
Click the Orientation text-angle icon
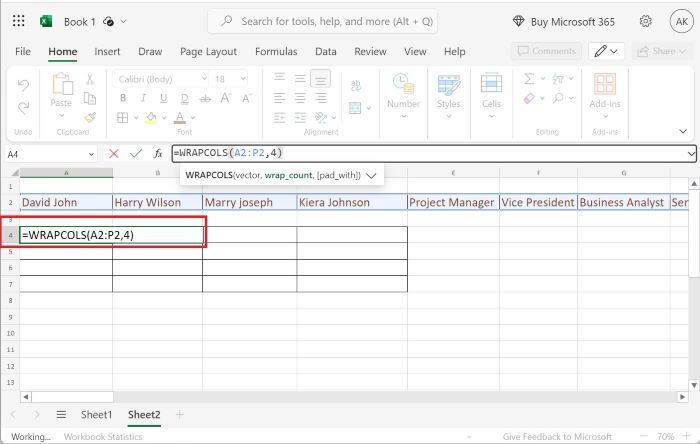click(x=321, y=117)
